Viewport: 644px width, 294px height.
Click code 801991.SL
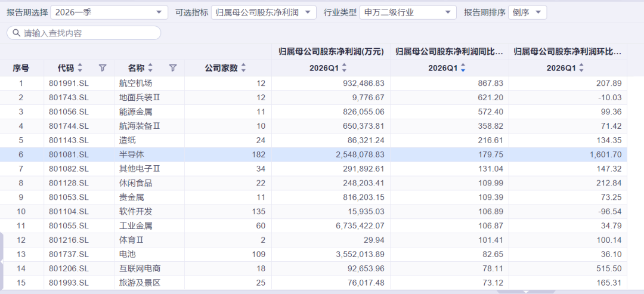tap(69, 83)
